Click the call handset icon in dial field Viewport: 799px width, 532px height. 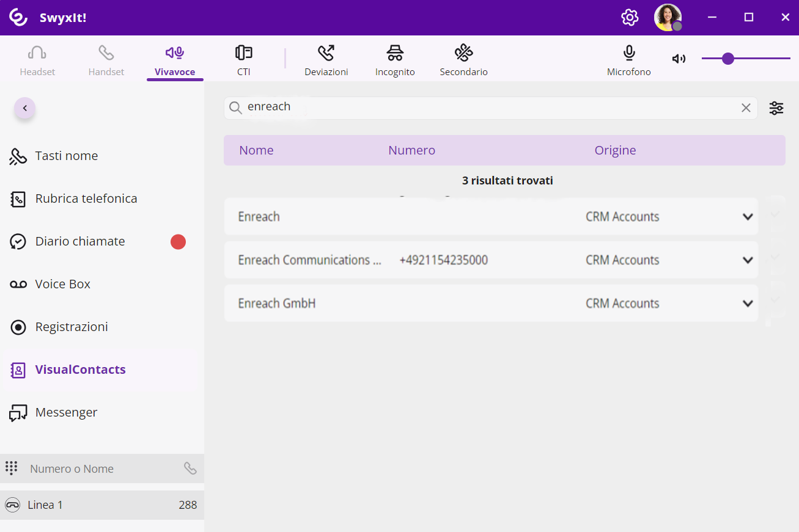(190, 468)
